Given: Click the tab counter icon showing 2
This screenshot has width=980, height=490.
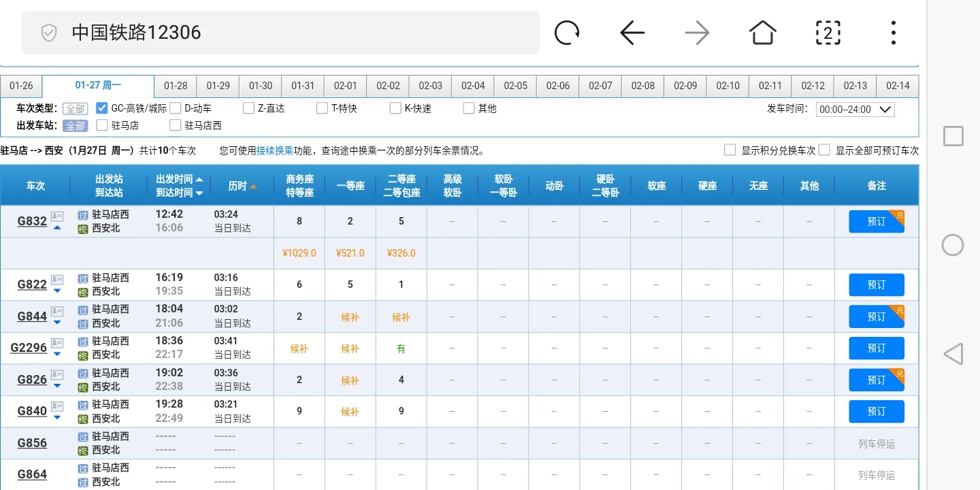Looking at the screenshot, I should (828, 32).
